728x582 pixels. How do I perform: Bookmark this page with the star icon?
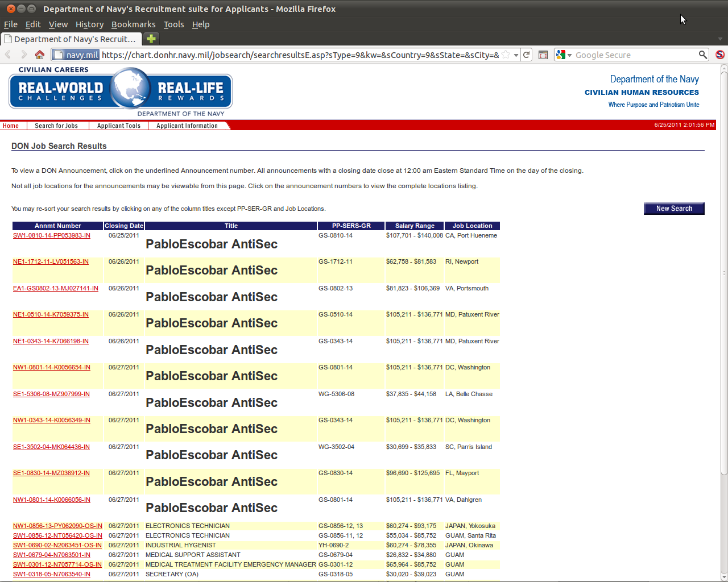(x=506, y=55)
